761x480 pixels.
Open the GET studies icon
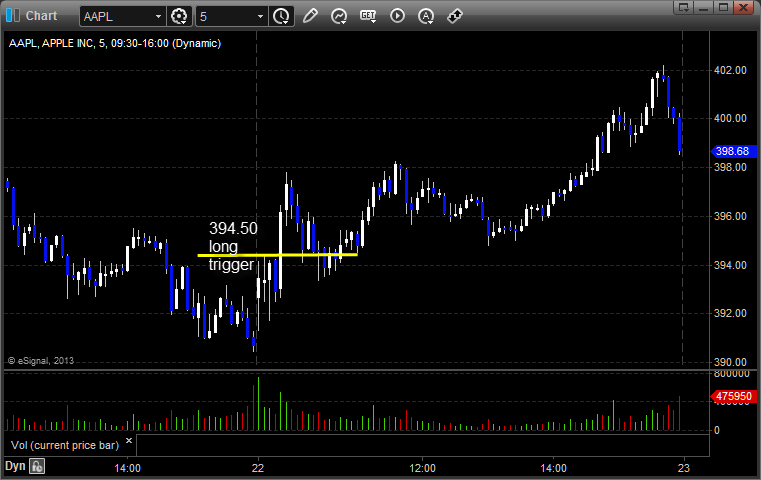[368, 16]
